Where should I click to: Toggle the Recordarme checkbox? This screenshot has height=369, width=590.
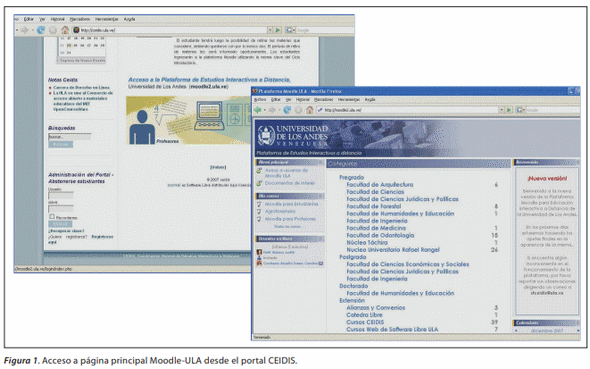tap(52, 217)
